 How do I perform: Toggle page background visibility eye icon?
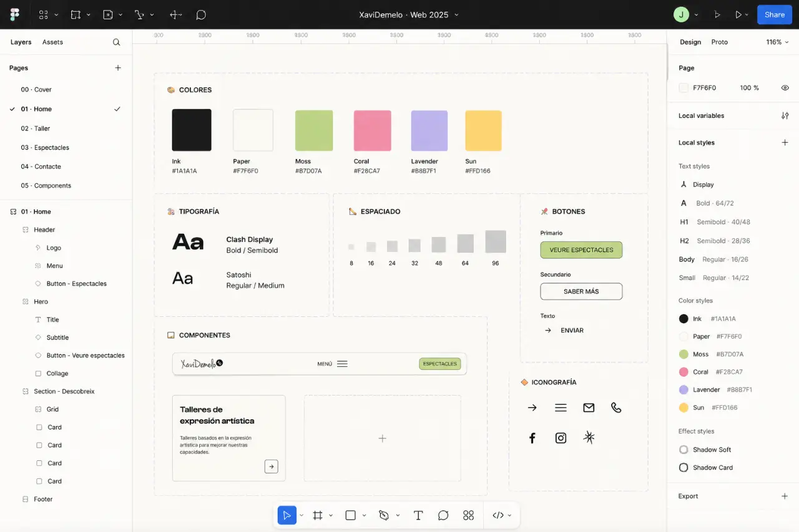click(x=785, y=88)
